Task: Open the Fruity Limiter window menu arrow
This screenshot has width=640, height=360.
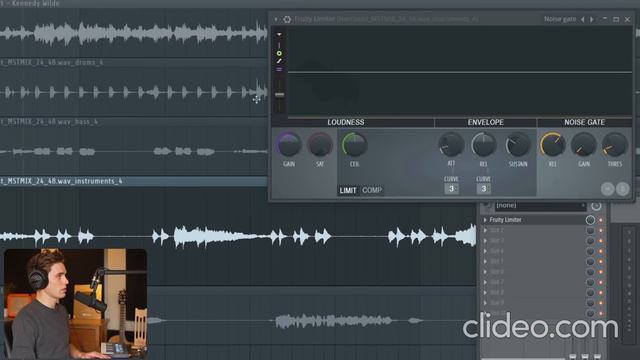Action: pyautogui.click(x=276, y=19)
